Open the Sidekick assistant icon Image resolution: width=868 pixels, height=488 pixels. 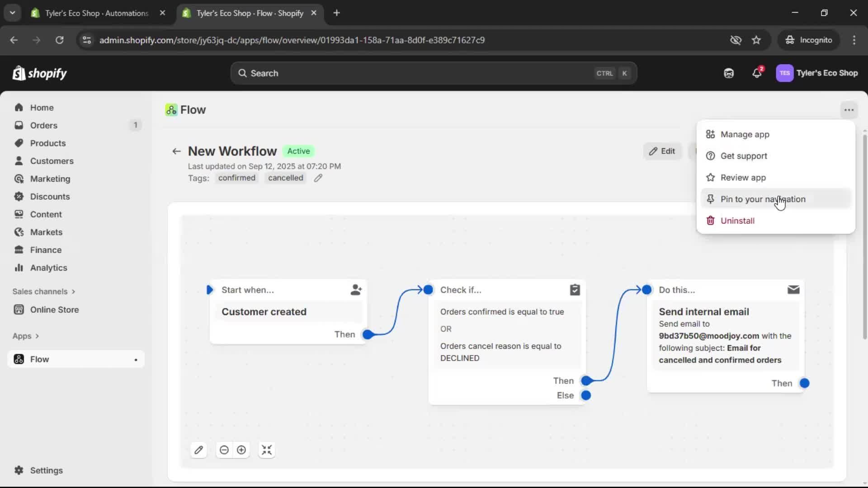click(729, 73)
